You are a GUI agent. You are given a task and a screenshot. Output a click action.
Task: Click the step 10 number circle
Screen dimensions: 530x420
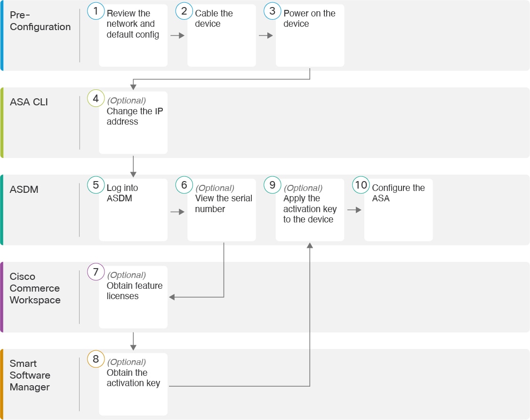click(361, 185)
